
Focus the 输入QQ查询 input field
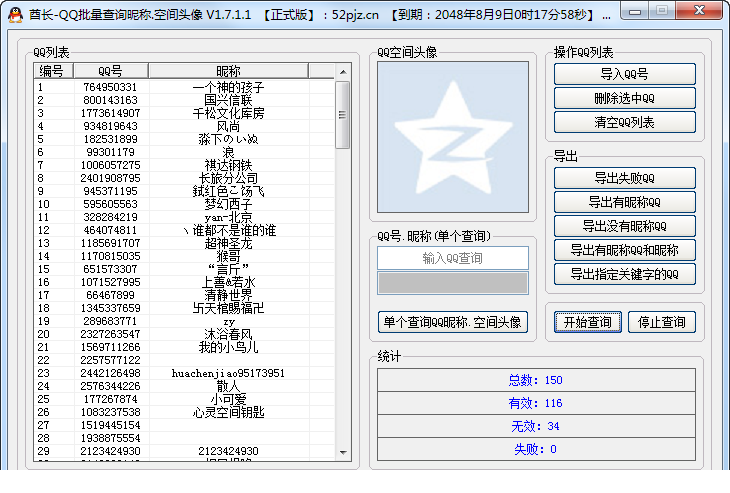tap(453, 258)
